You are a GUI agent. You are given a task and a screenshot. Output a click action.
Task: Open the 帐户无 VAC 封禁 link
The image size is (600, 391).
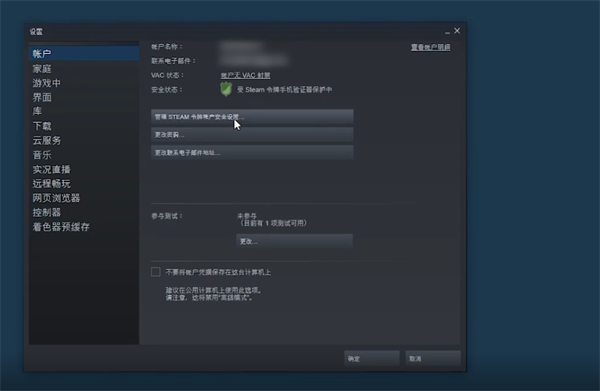click(245, 75)
